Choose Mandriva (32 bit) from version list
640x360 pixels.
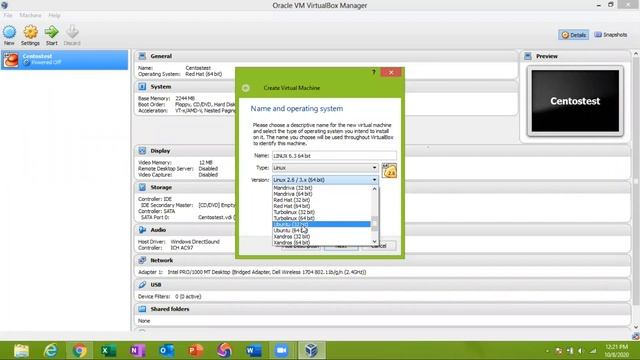coord(322,188)
